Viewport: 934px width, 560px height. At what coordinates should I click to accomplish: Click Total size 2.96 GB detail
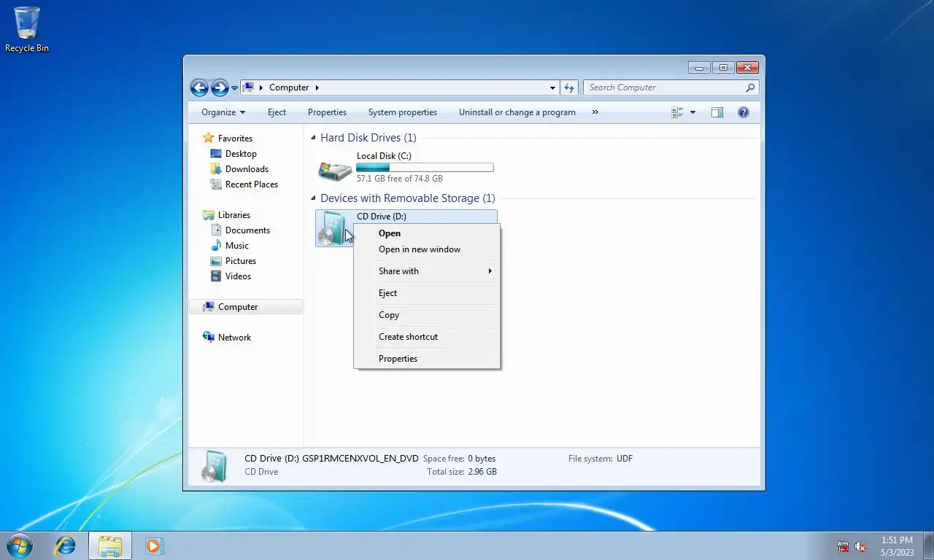462,472
